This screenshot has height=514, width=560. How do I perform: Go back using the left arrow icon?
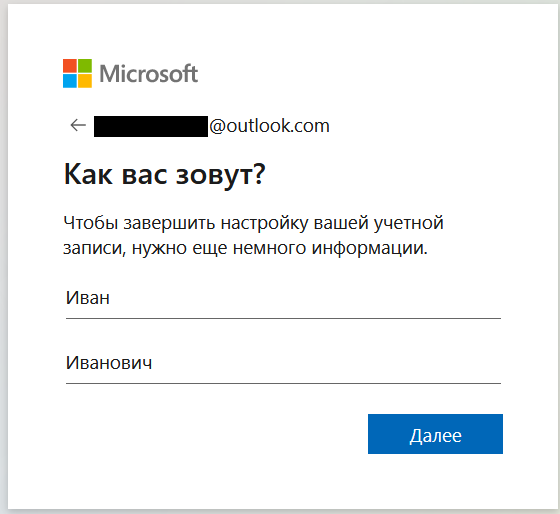(x=78, y=125)
